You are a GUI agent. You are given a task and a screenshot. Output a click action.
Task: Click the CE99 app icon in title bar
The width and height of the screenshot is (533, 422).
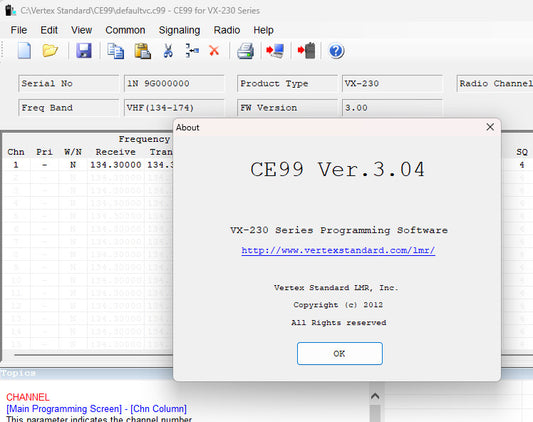click(x=11, y=11)
